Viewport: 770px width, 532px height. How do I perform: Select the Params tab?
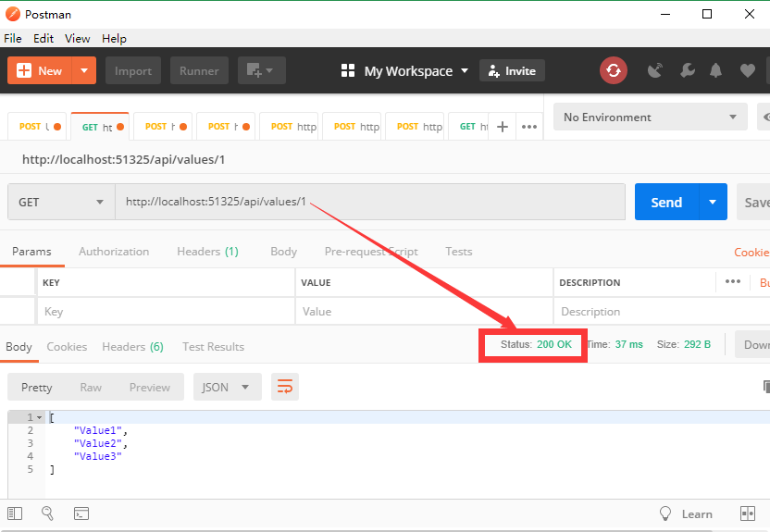(x=31, y=252)
